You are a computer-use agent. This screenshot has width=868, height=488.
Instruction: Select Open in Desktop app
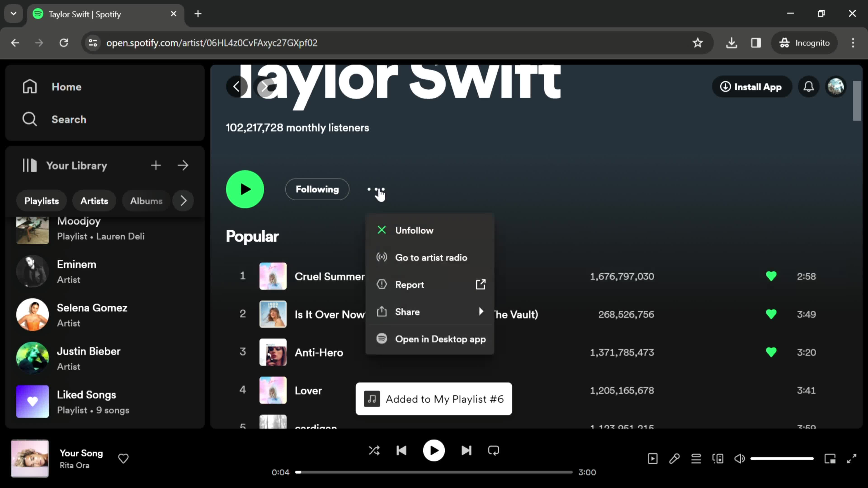pyautogui.click(x=430, y=339)
